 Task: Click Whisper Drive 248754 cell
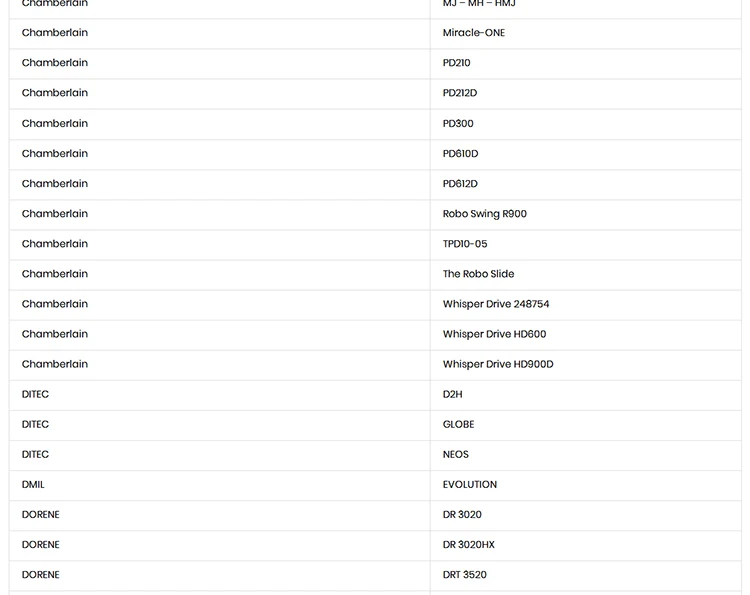point(585,305)
